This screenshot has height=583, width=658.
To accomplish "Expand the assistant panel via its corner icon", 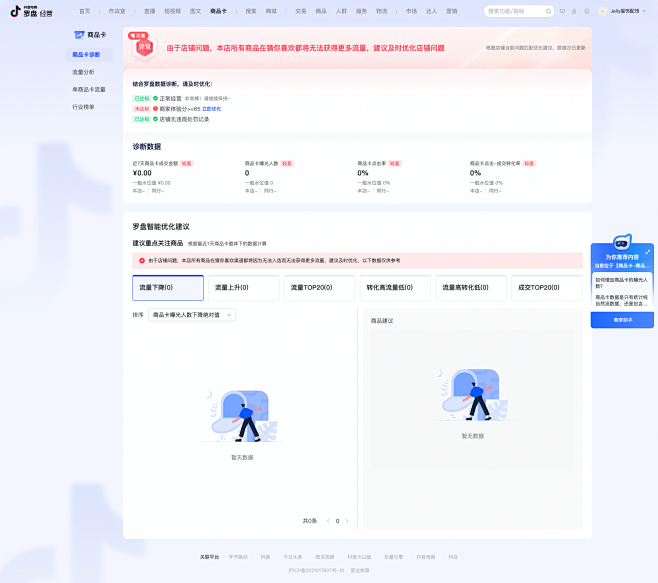I will pyautogui.click(x=647, y=251).
